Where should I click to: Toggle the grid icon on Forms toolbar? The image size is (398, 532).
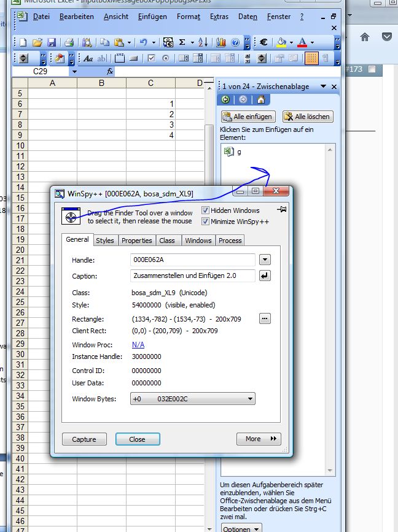[x=311, y=58]
